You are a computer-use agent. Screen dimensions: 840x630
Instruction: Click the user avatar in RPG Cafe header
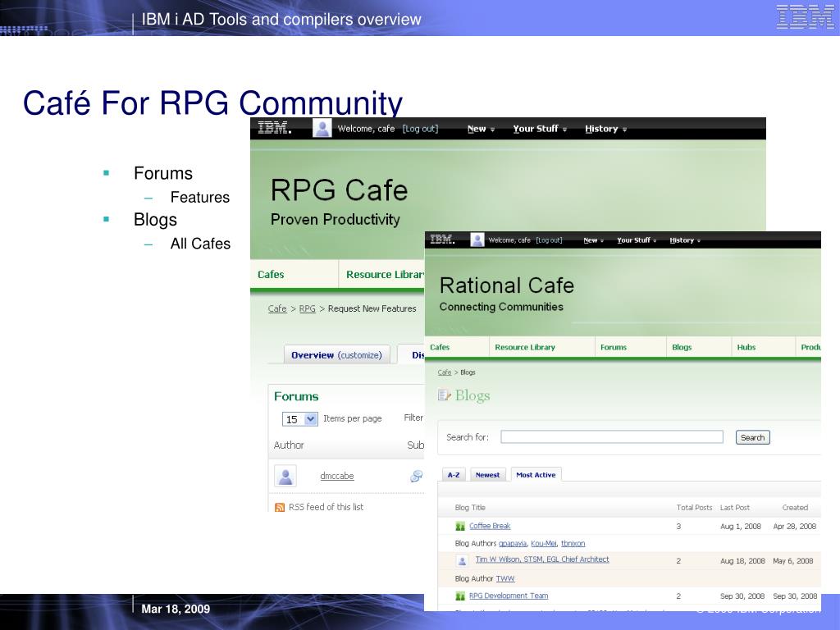click(x=322, y=129)
